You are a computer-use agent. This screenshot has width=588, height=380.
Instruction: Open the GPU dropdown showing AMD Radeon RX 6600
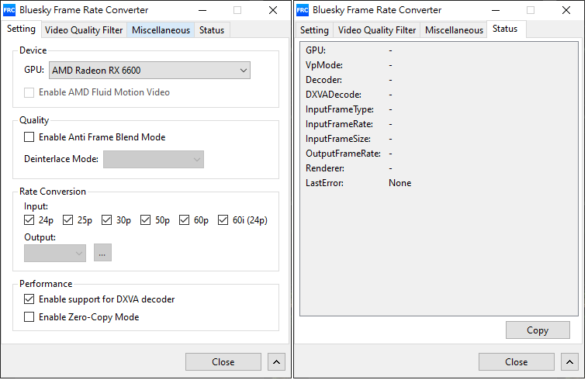(150, 71)
